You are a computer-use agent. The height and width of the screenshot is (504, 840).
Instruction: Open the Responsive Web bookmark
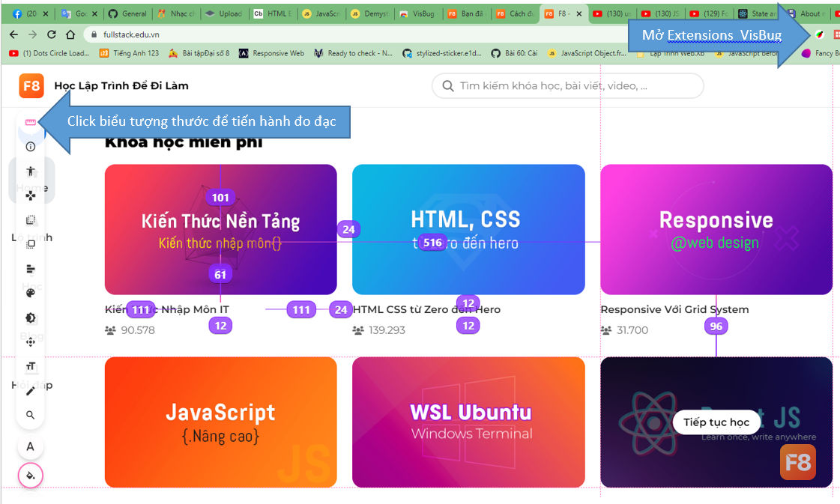coord(271,53)
